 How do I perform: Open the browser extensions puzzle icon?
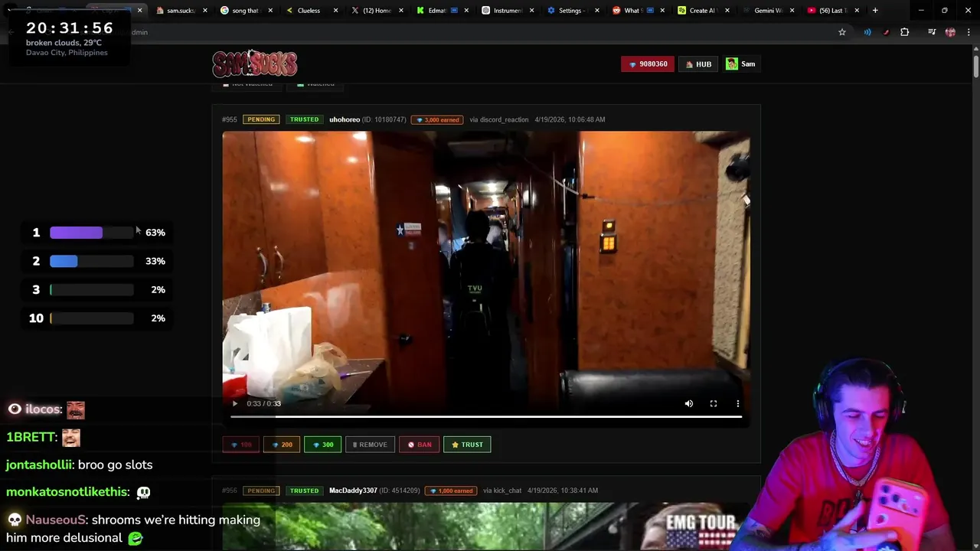pyautogui.click(x=905, y=32)
